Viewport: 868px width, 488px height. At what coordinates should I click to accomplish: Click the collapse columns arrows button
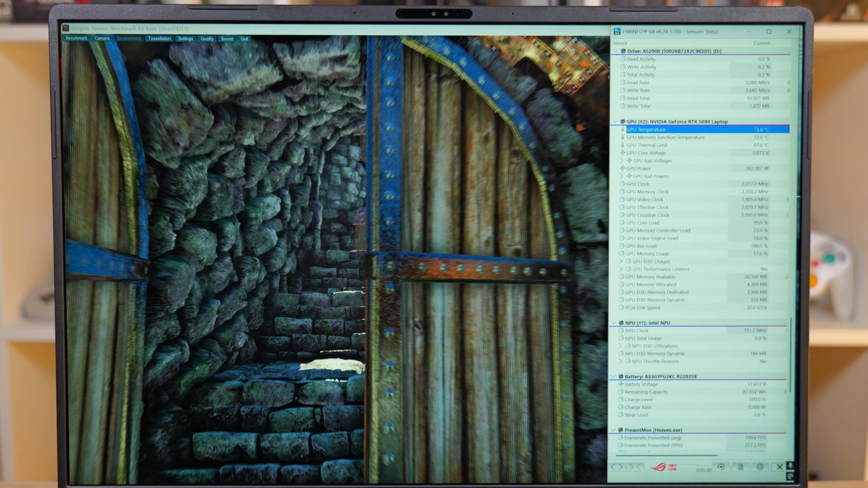pos(635,467)
